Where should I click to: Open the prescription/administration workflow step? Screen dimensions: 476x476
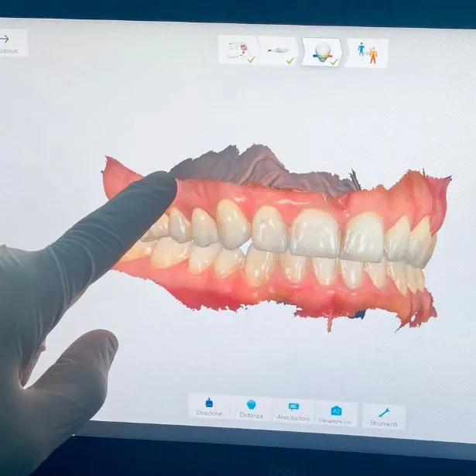(238, 50)
